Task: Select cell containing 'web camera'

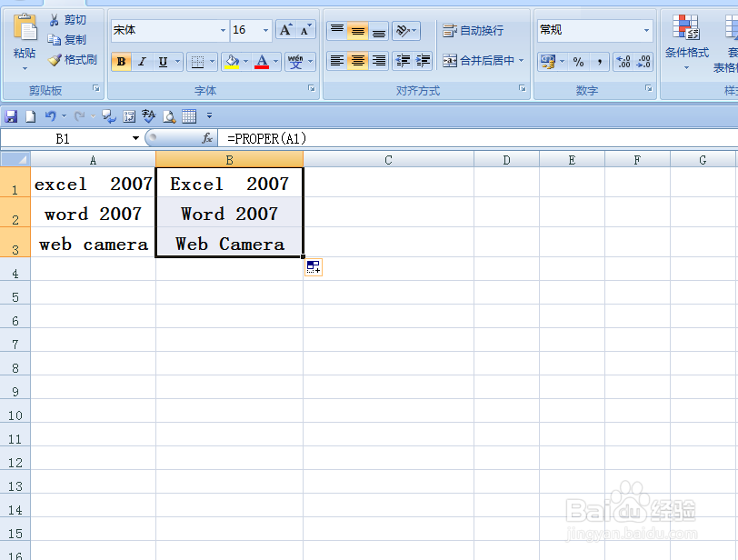Action: point(94,243)
